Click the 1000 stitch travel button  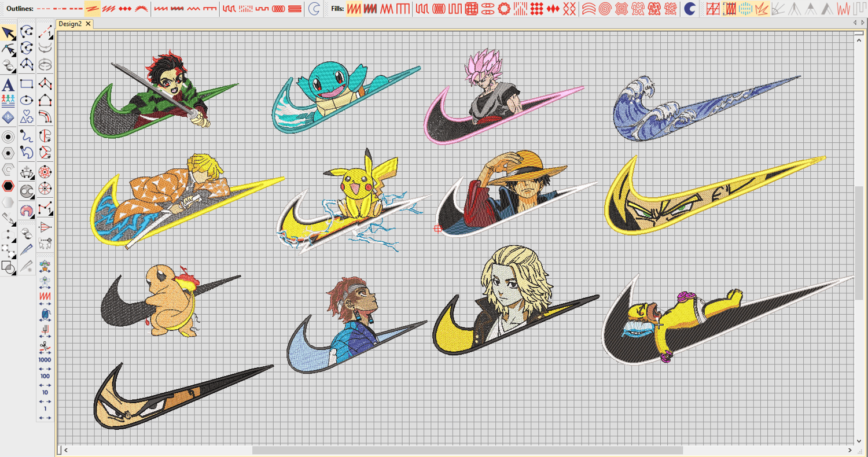click(x=45, y=361)
